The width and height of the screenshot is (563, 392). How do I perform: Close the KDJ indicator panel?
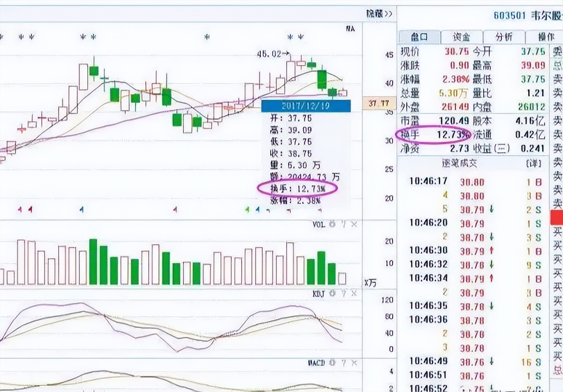(354, 294)
